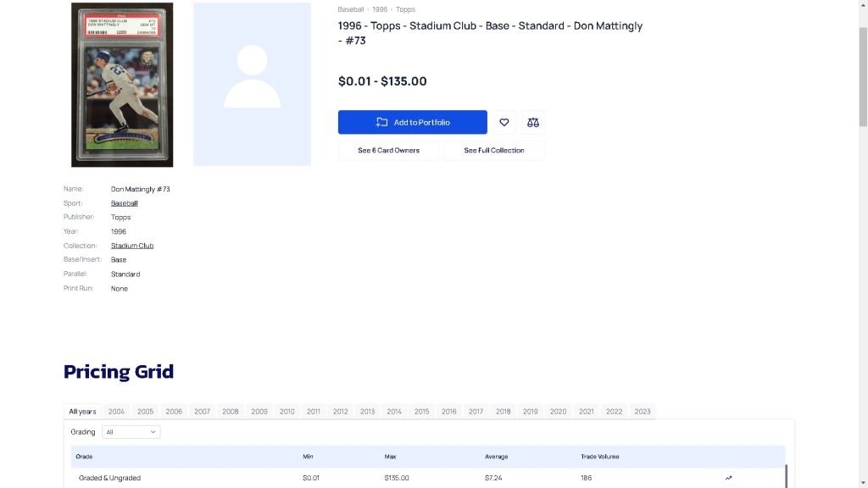Click the heart favorite icon
Image resolution: width=868 pixels, height=488 pixels.
pos(504,122)
